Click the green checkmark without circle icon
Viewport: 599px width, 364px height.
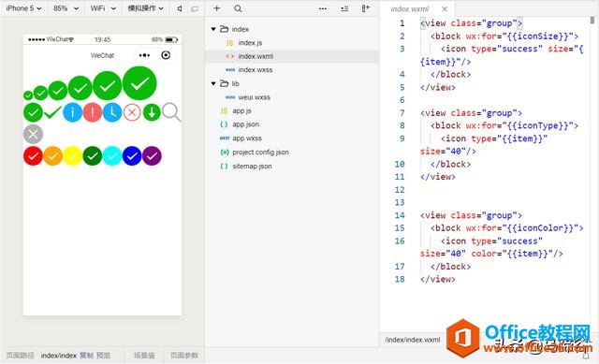point(52,112)
